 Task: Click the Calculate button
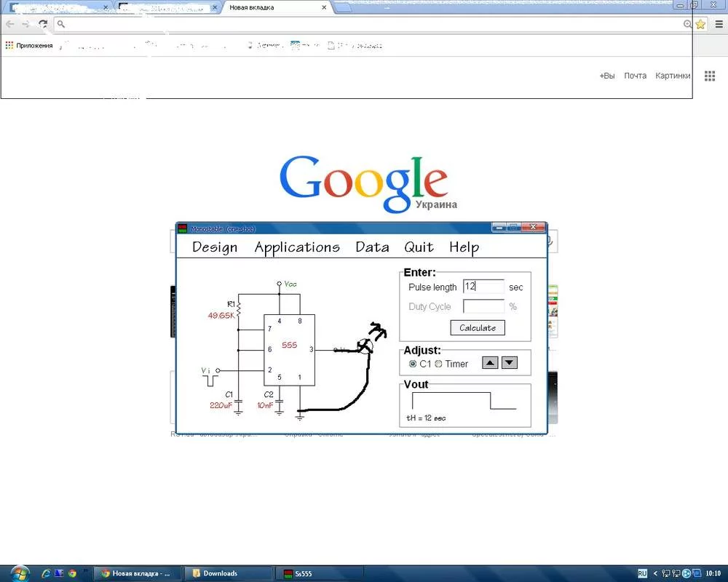pyautogui.click(x=478, y=327)
